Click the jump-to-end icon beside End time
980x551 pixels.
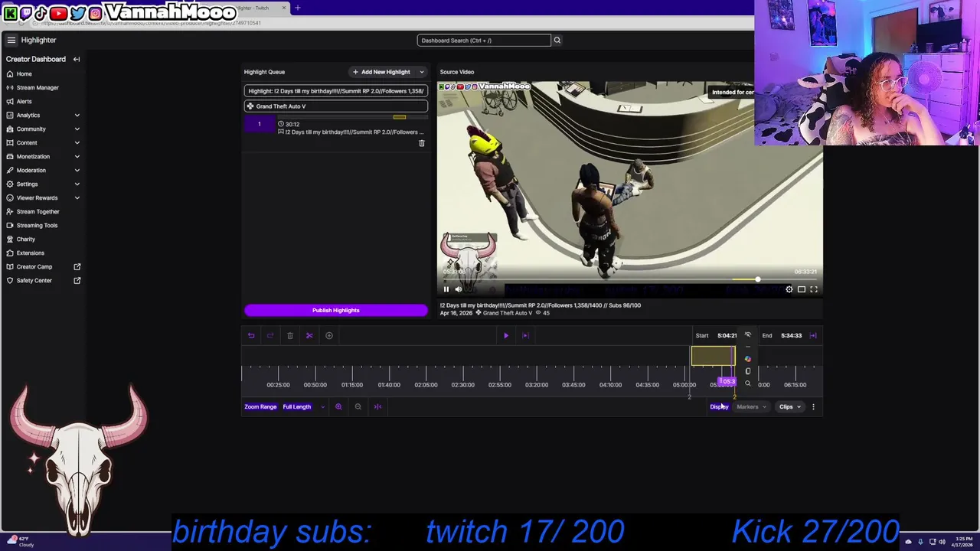813,335
